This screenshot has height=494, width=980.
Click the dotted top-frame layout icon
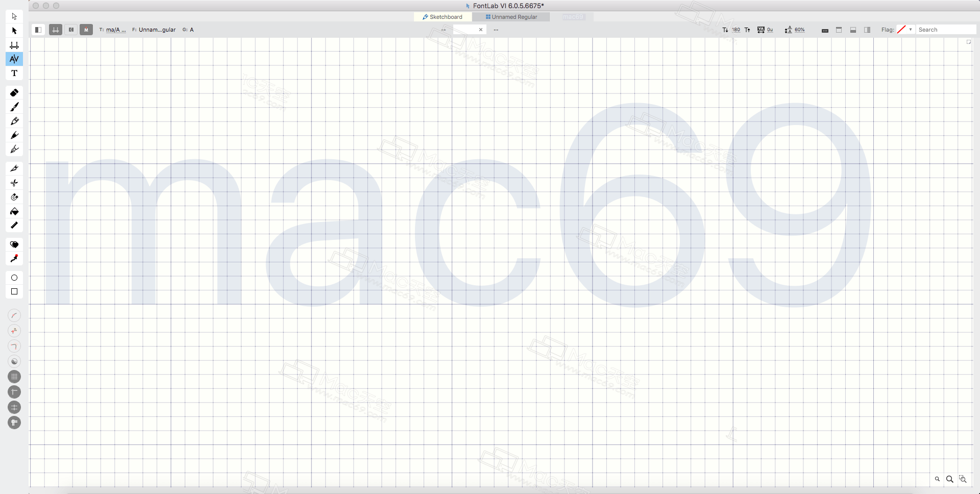click(x=839, y=30)
